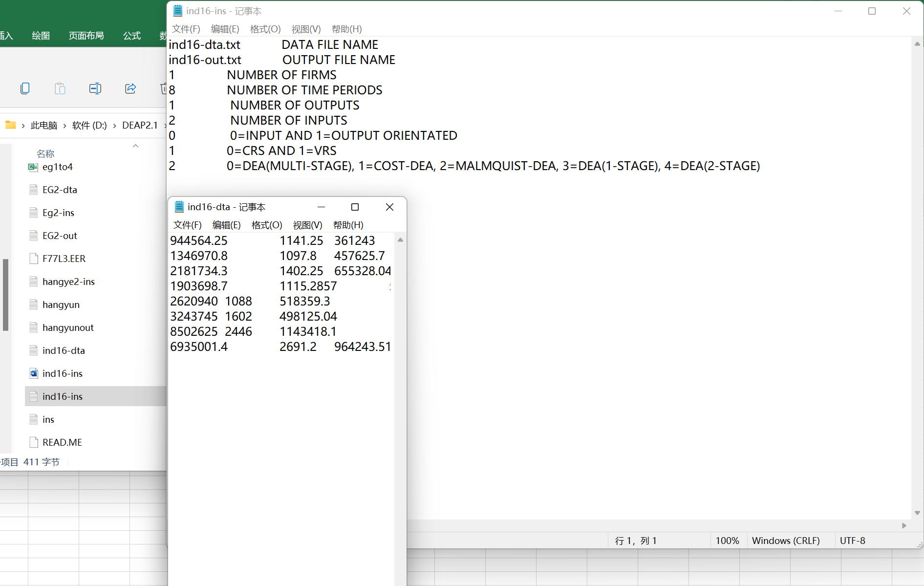Click the file icon beside Eg2-ins
The height and width of the screenshot is (586, 924).
(x=34, y=213)
